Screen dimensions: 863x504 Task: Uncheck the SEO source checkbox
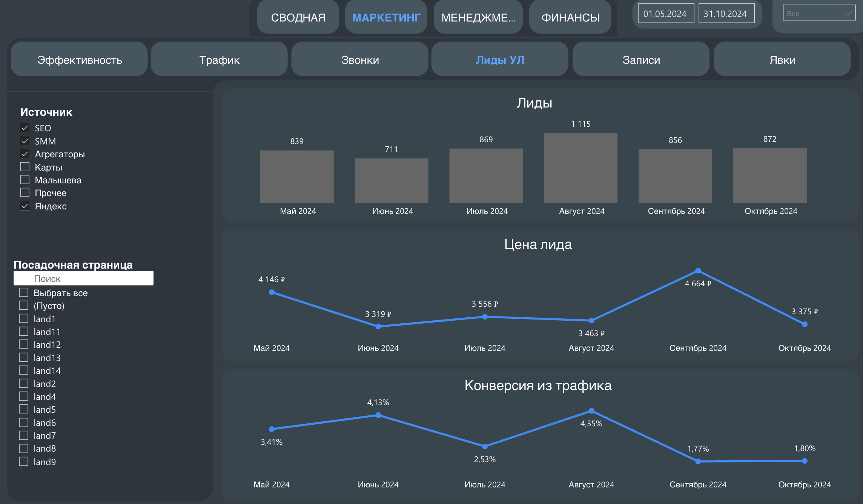point(25,128)
